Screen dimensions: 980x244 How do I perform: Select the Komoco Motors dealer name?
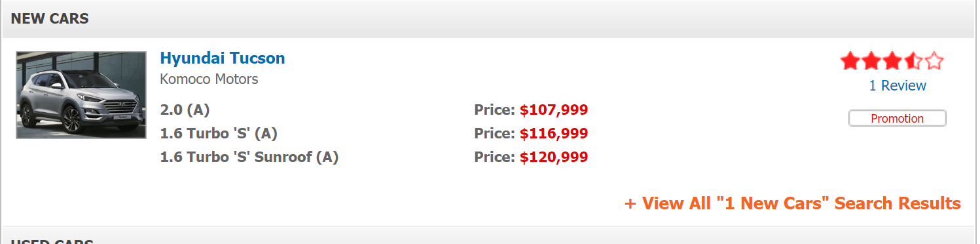click(x=209, y=79)
